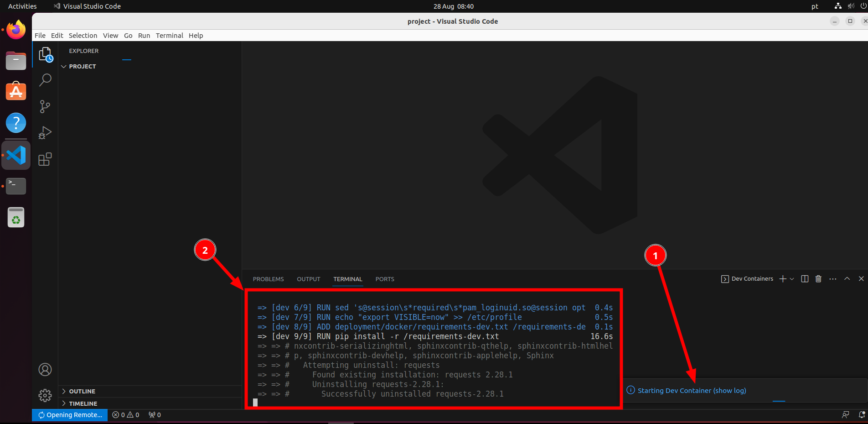Click show log link in notification

[x=729, y=391]
